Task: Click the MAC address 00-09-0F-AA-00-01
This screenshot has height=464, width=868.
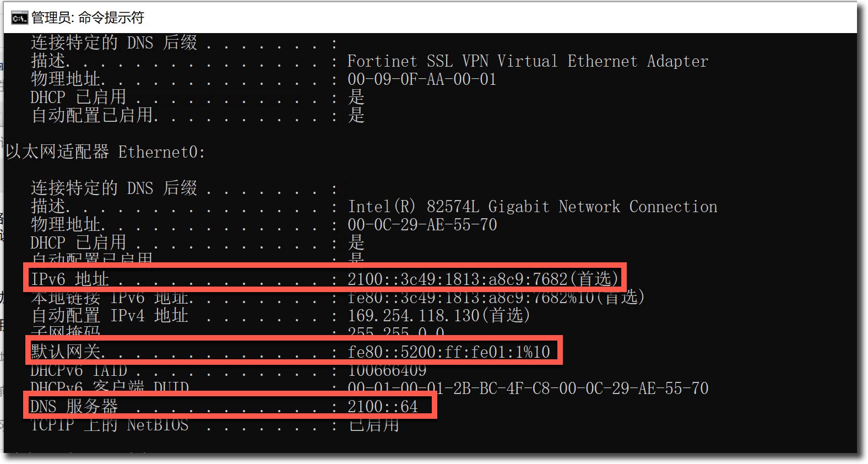Action: (x=422, y=79)
